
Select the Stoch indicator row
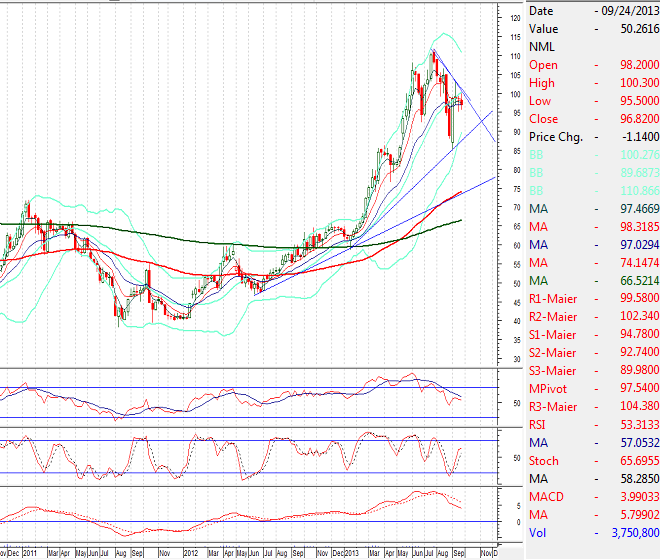[593, 461]
